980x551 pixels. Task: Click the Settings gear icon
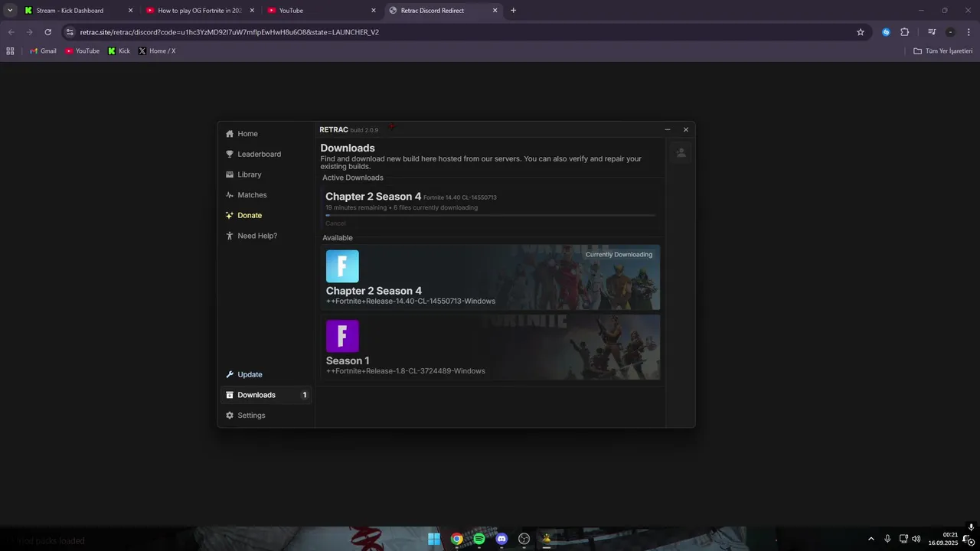[230, 416]
